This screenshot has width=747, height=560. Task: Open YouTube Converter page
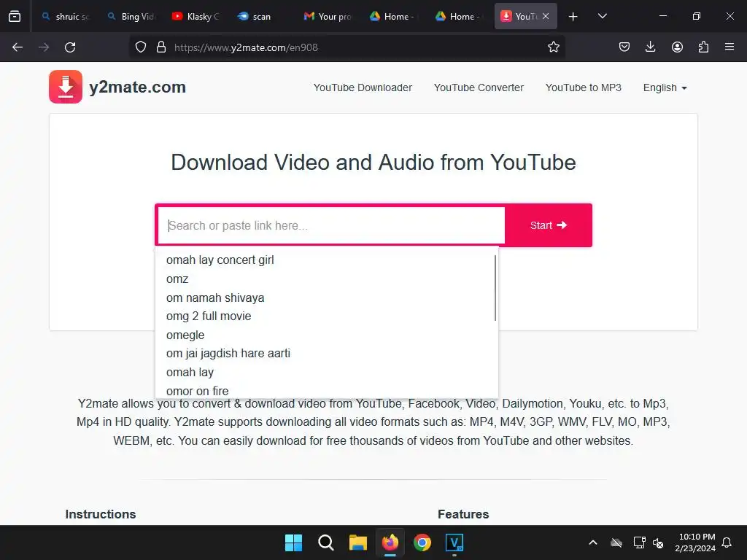point(479,87)
